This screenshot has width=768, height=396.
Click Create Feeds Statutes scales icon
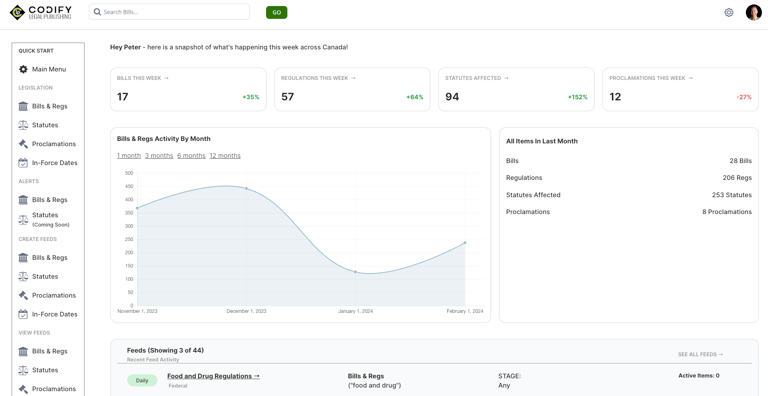coord(23,276)
